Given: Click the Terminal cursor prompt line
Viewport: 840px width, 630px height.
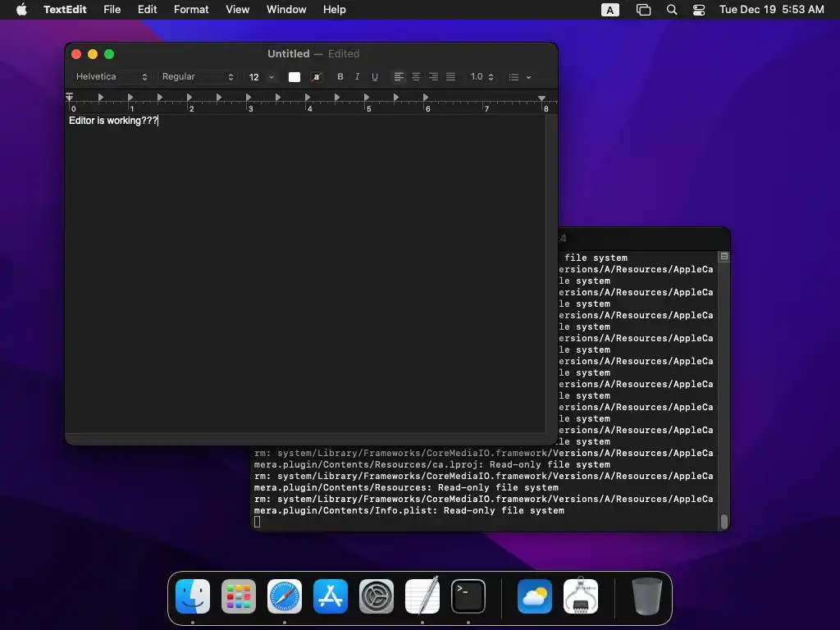Looking at the screenshot, I should point(257,522).
